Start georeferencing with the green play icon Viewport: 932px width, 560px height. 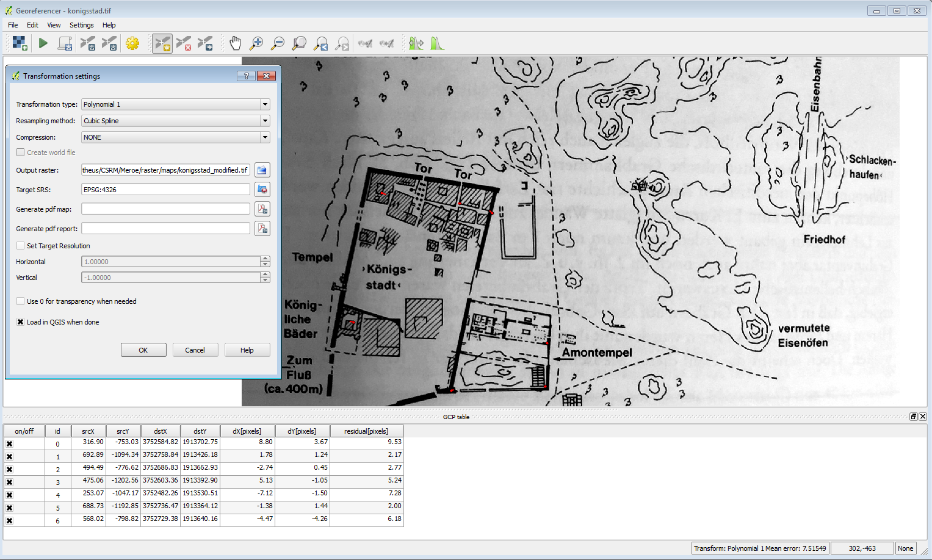tap(43, 43)
